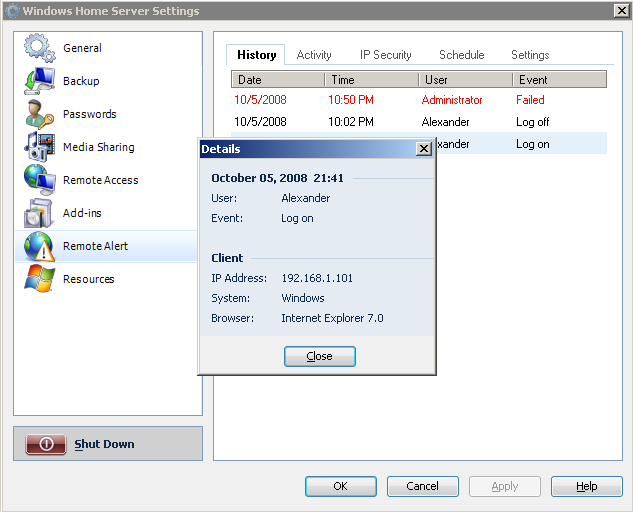
Task: Open the IP Security tab
Action: pos(386,55)
